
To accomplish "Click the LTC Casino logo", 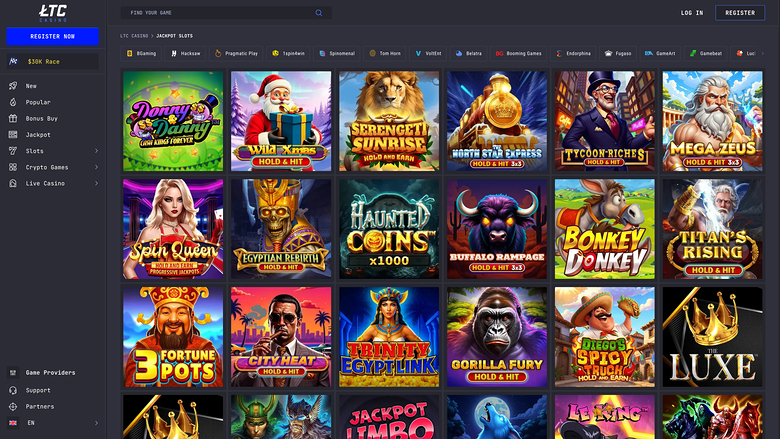I will point(53,13).
